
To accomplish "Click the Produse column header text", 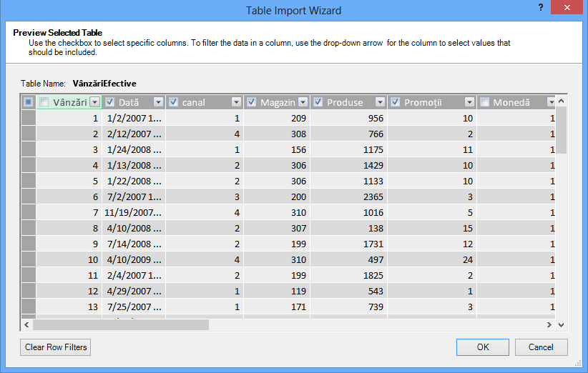I will tap(345, 102).
